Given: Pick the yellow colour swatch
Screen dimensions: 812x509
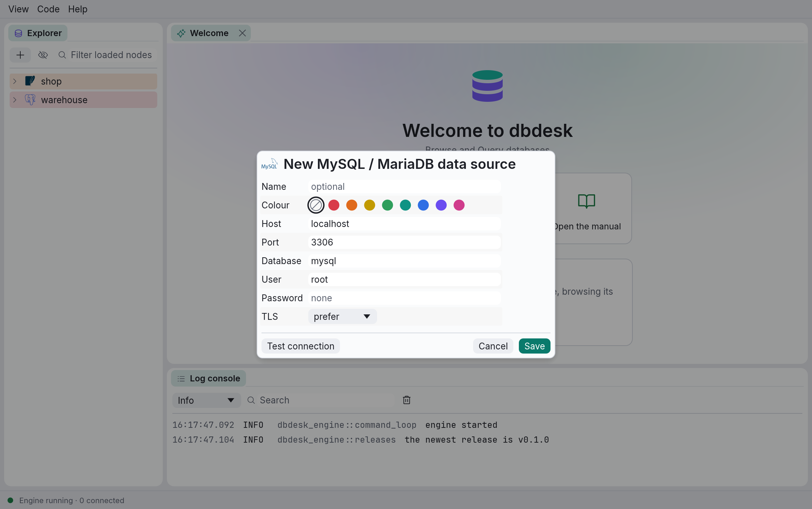Looking at the screenshot, I should click(370, 205).
